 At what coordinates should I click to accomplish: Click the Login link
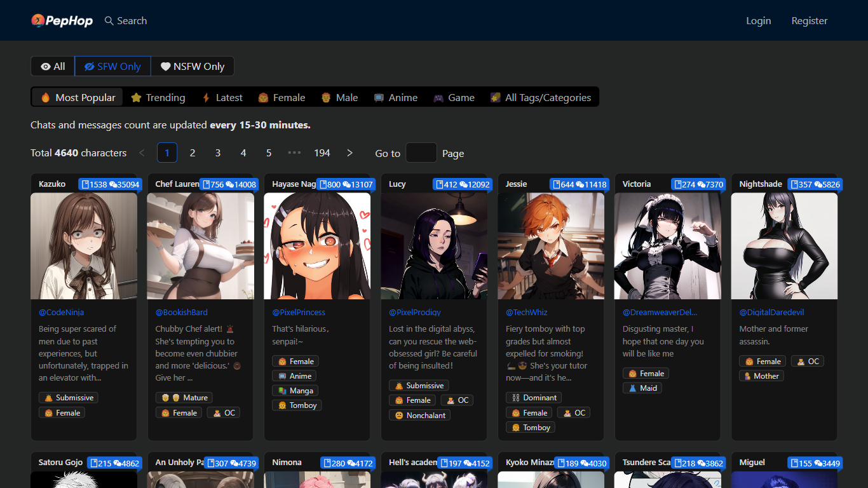point(758,21)
